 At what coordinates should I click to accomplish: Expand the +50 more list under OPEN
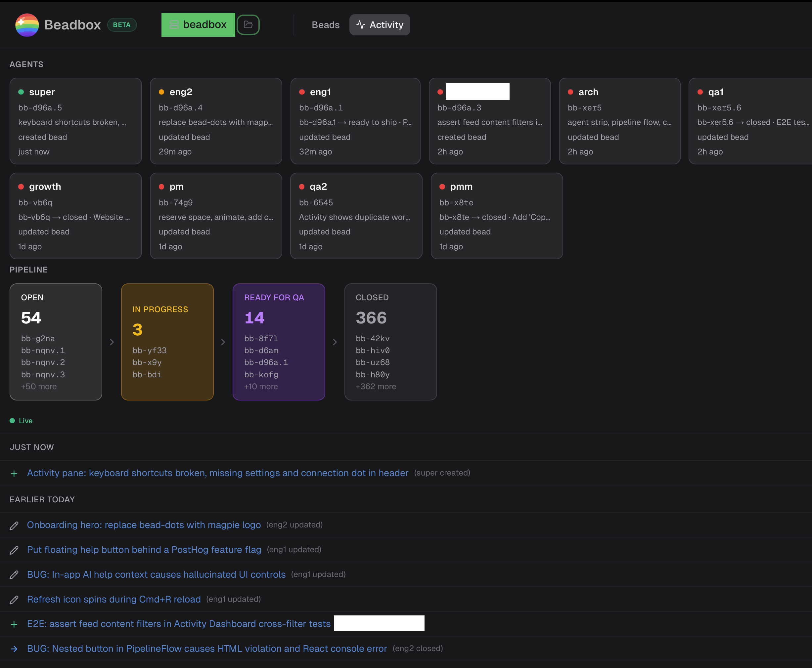coord(39,386)
